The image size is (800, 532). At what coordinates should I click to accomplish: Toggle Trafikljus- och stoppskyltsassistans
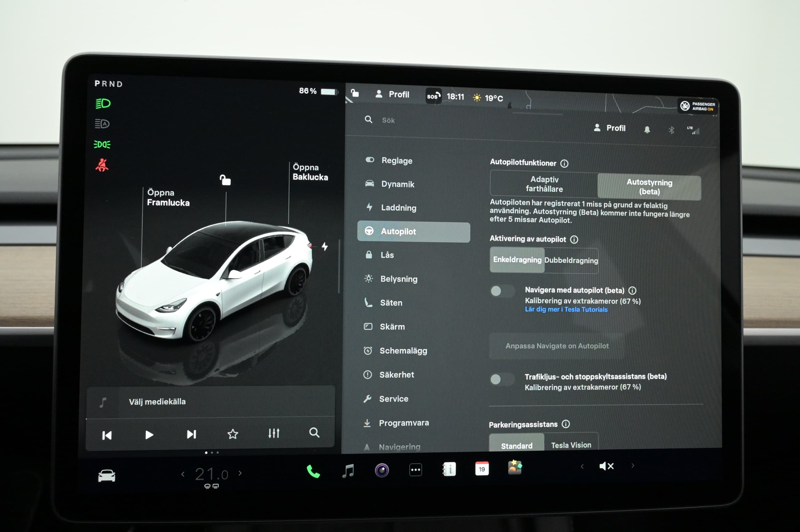(x=502, y=379)
